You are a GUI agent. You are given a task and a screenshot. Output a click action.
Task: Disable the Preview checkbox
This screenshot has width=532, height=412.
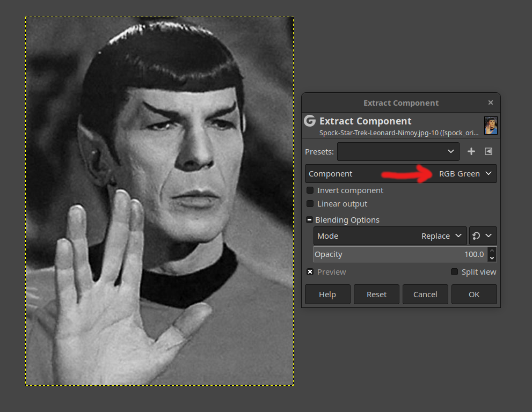310,272
